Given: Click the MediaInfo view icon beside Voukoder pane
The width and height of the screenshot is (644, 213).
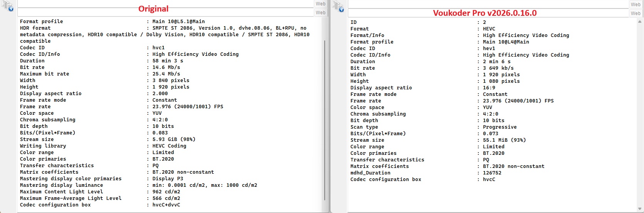Looking at the screenshot, I should click(338, 7).
